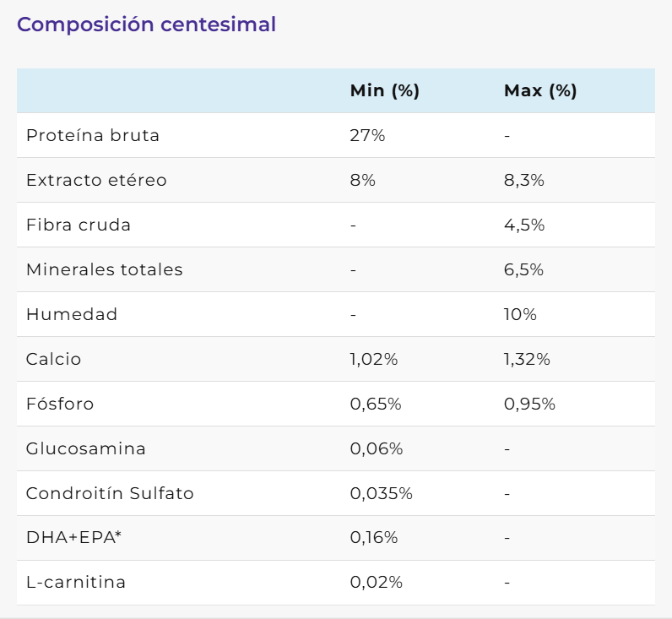672x619 pixels.
Task: Select the Fibra cruda row label
Action: [x=79, y=225]
